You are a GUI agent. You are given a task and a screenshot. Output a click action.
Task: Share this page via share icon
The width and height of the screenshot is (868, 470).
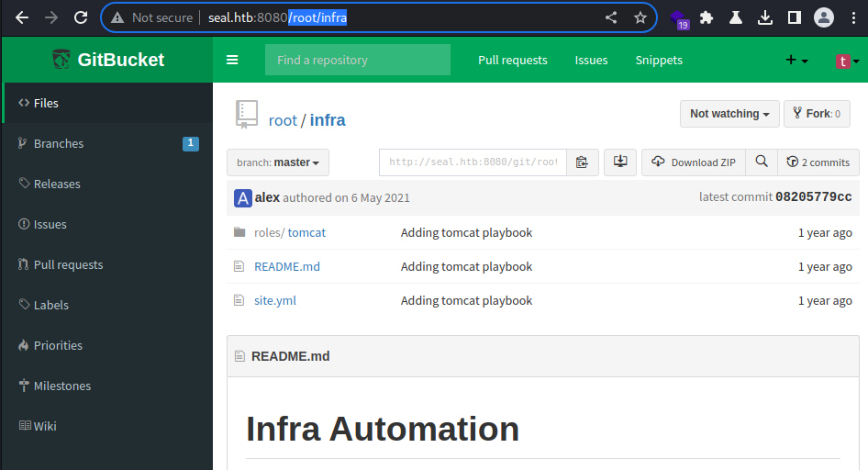click(x=610, y=17)
